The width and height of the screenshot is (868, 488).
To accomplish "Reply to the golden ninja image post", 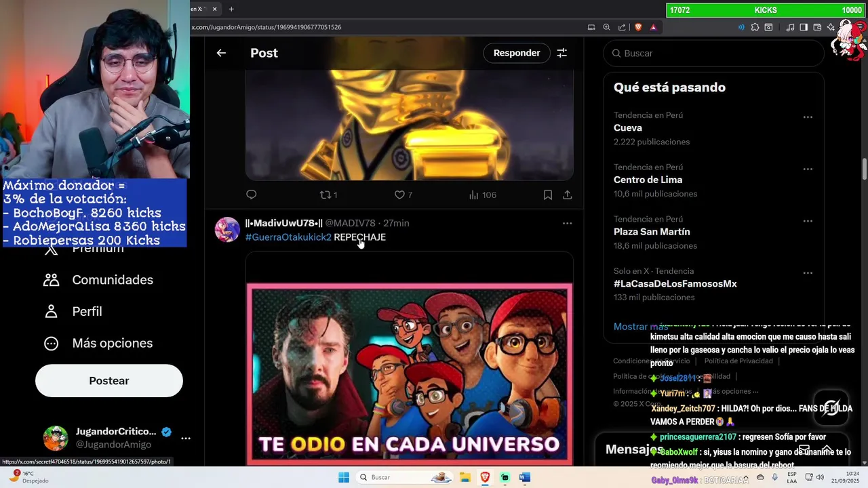I will [x=252, y=195].
